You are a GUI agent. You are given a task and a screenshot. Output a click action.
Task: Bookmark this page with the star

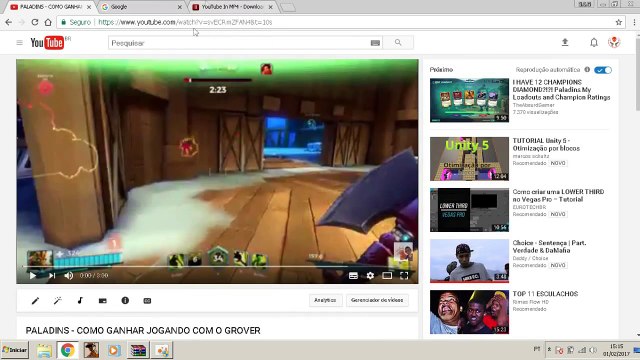click(619, 22)
